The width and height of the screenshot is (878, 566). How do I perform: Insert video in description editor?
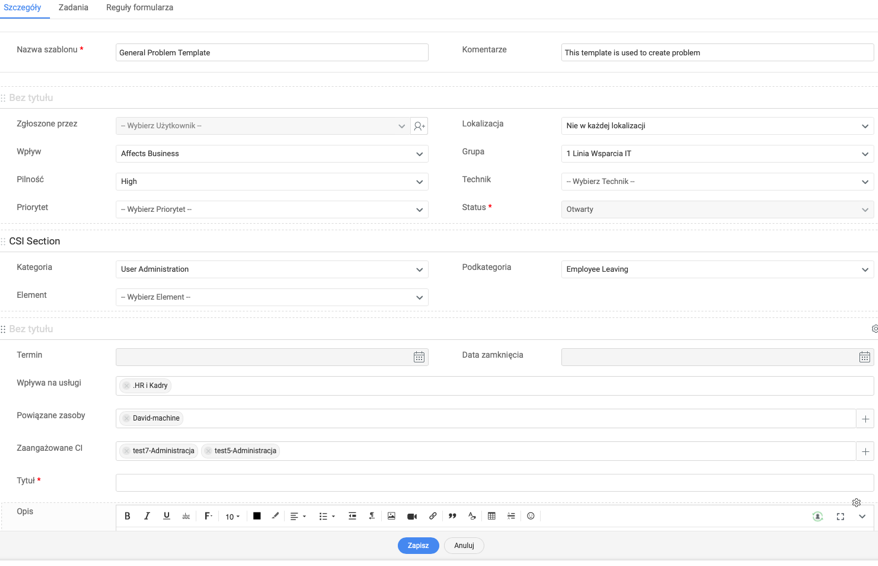412,516
